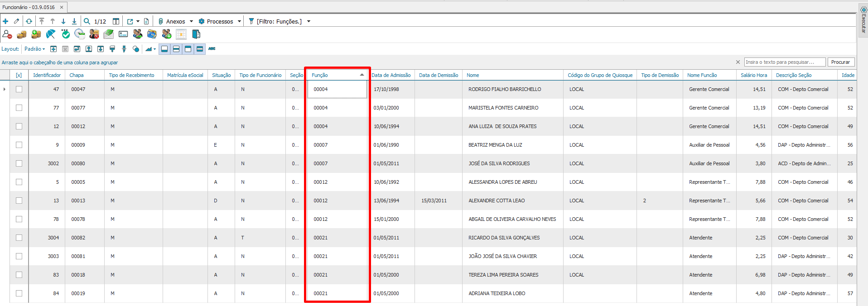Click the pin layout icon
868x306 pixels.
124,49
